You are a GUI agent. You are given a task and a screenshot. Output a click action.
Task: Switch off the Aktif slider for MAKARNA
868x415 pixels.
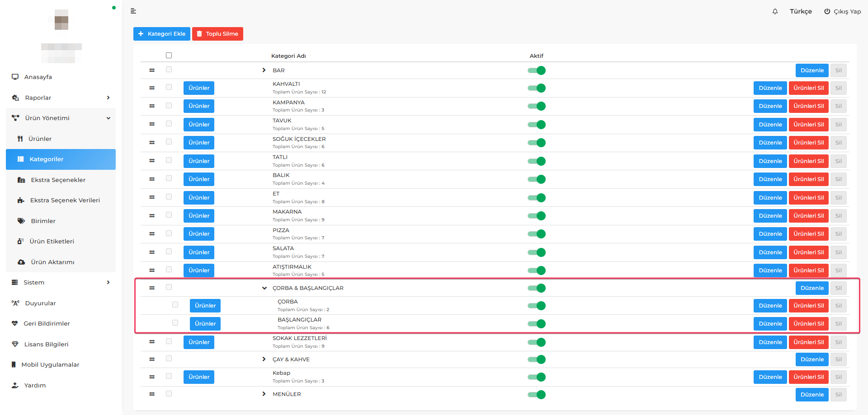[537, 216]
